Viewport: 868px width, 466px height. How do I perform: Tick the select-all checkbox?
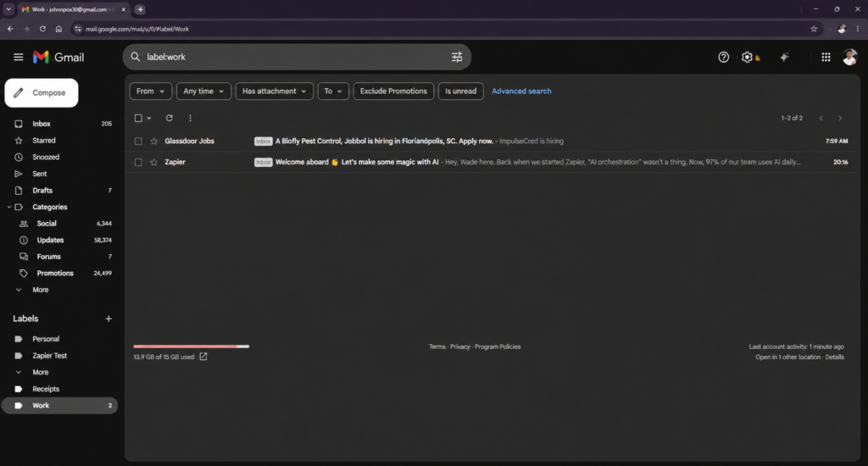pyautogui.click(x=138, y=118)
